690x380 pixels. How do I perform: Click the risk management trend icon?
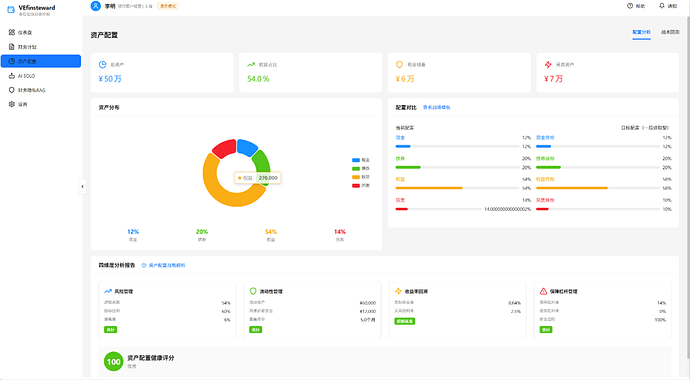pyautogui.click(x=108, y=291)
